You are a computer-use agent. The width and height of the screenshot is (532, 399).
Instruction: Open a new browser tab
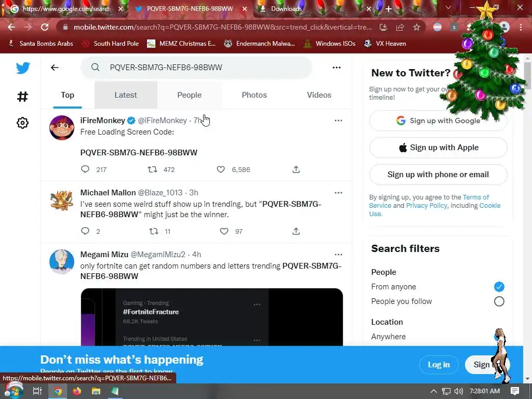(x=389, y=9)
